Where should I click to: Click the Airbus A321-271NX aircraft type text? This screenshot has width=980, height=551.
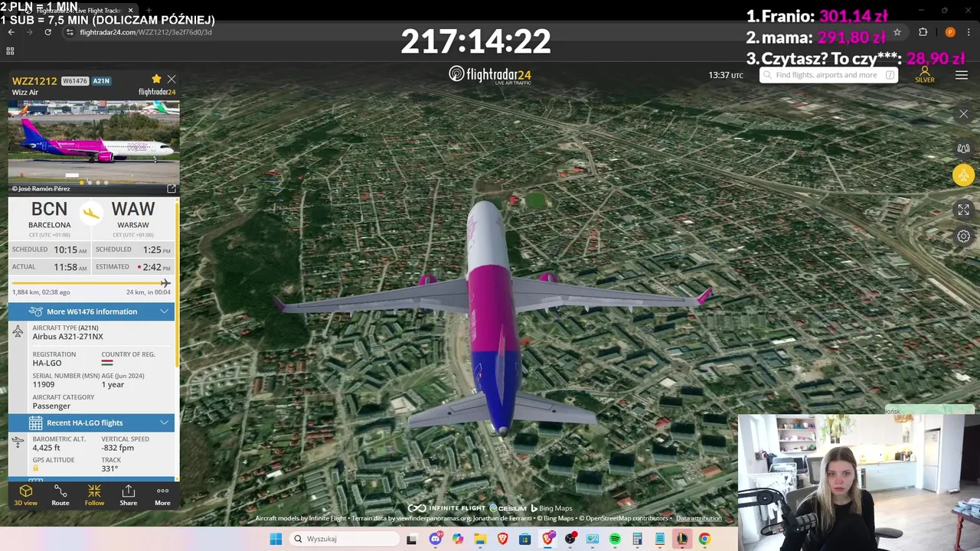tap(67, 337)
